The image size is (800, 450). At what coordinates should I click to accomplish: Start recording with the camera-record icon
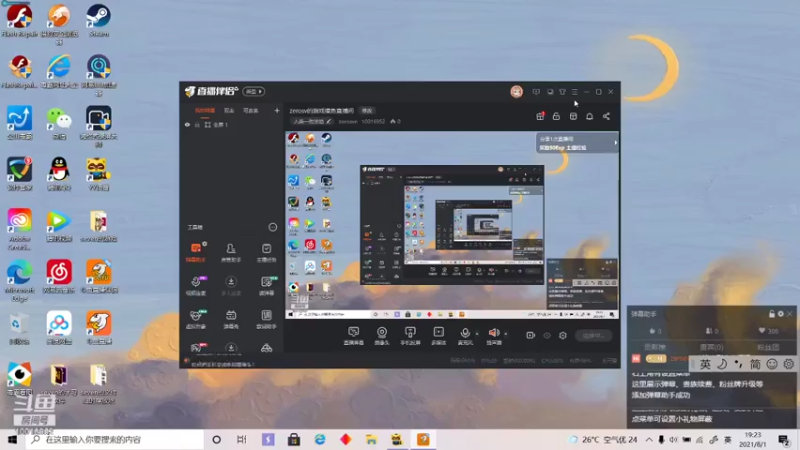tap(531, 335)
